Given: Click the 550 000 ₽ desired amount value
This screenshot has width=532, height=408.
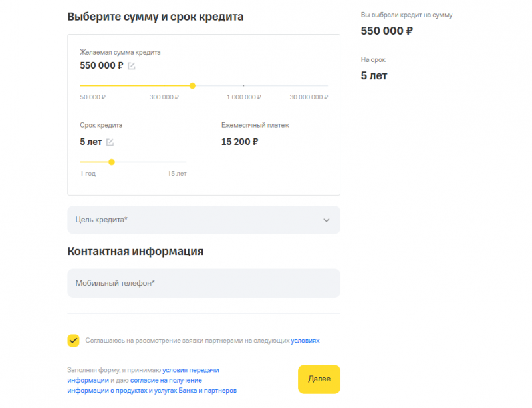Looking at the screenshot, I should [101, 65].
